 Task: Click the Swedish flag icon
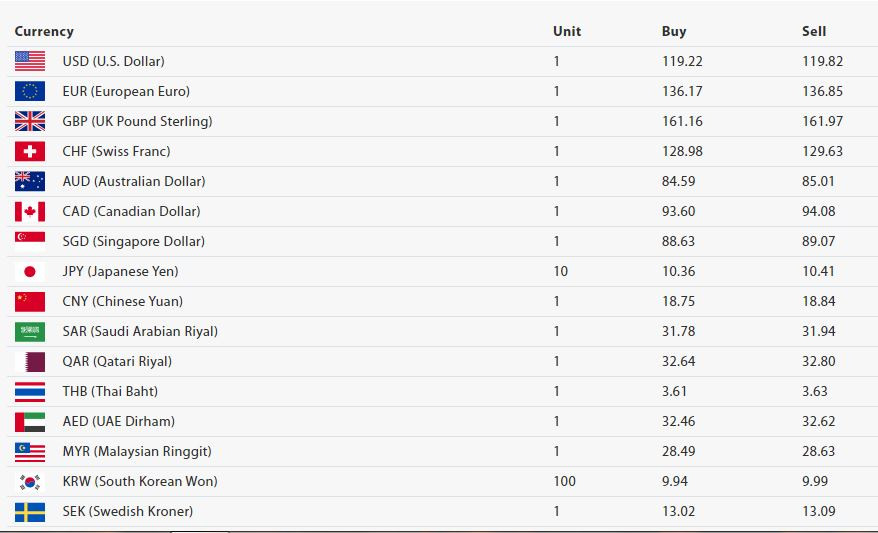tap(30, 512)
